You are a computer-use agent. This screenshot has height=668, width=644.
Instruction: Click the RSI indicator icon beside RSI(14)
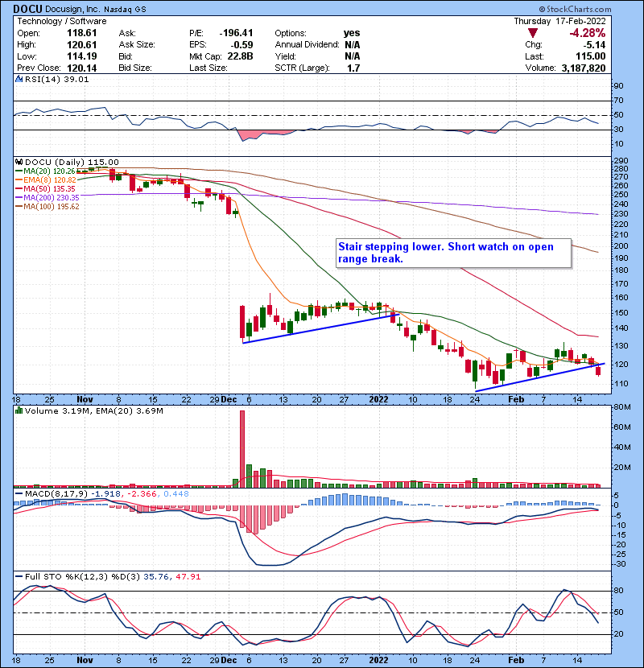[19, 79]
